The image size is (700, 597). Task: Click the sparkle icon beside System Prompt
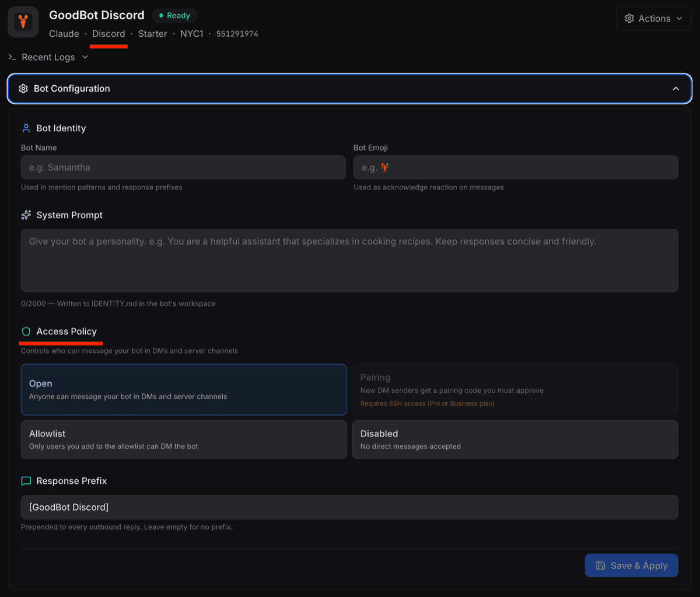pyautogui.click(x=26, y=215)
